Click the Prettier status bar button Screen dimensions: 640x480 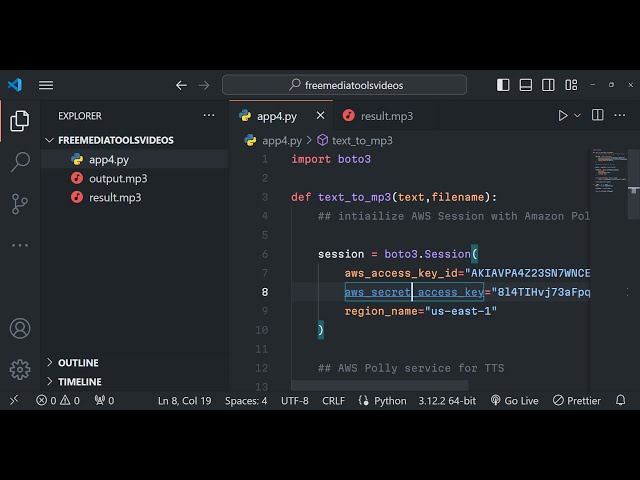[x=576, y=400]
